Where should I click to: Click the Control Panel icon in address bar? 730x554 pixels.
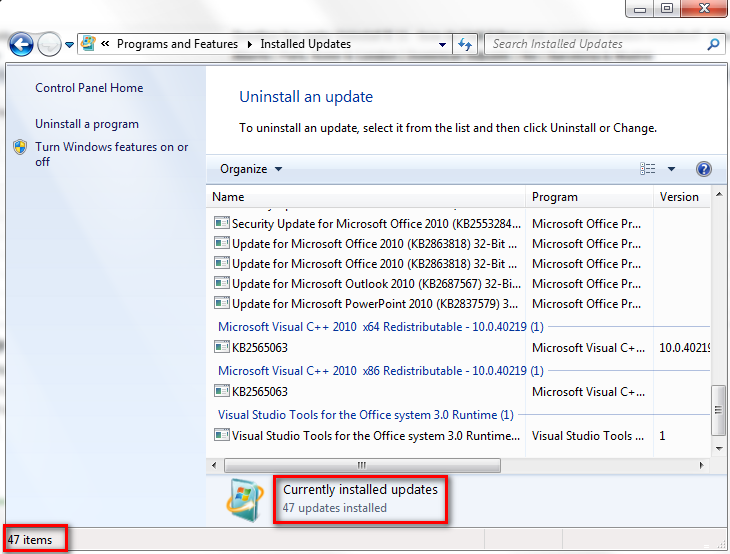click(88, 44)
